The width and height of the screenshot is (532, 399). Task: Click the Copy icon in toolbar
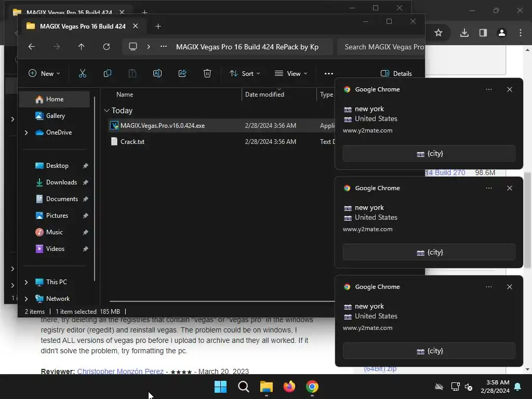(x=108, y=73)
